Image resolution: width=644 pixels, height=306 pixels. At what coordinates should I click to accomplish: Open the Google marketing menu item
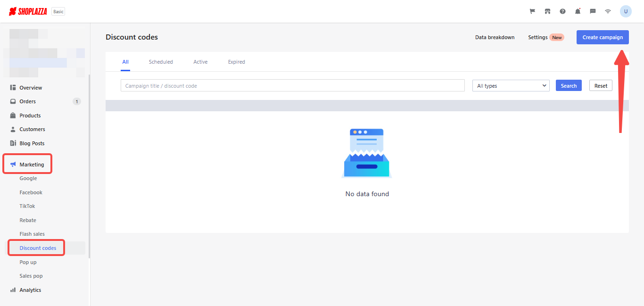pyautogui.click(x=28, y=178)
